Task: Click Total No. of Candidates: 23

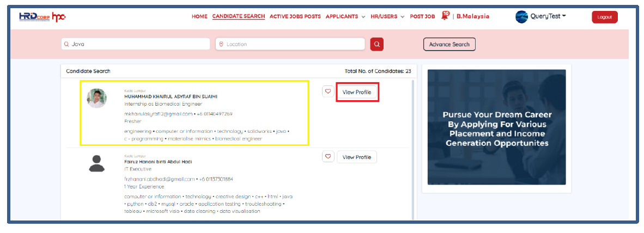Action: click(x=378, y=71)
